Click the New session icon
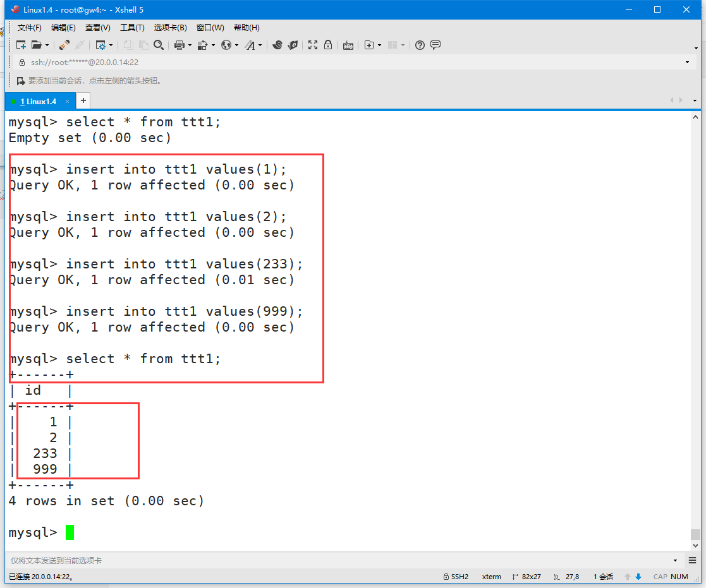This screenshot has width=706, height=588. tap(21, 45)
